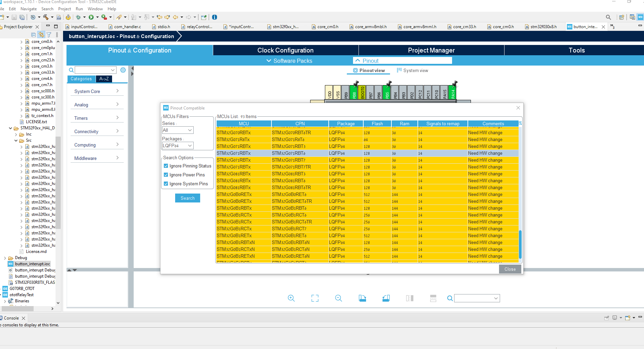Open the Series filter dropdown
The width and height of the screenshot is (644, 349).
tap(178, 130)
